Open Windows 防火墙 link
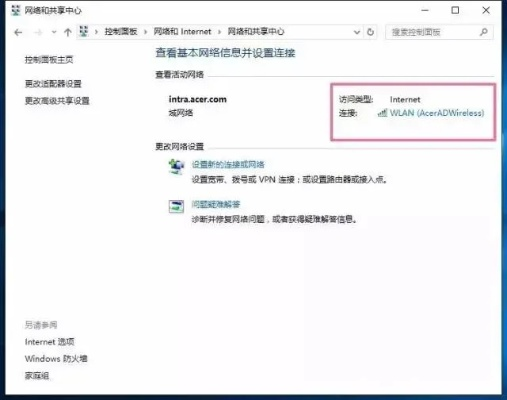 (56, 359)
